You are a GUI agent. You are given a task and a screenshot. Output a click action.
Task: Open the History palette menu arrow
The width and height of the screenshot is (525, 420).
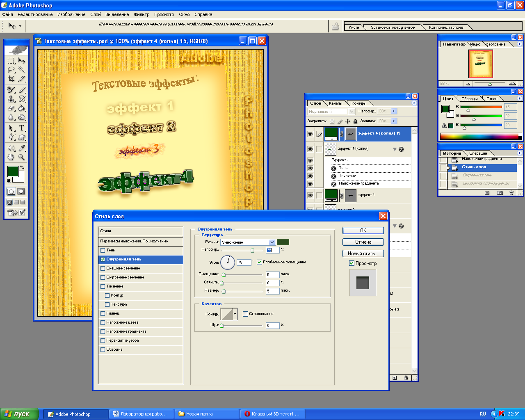click(520, 153)
